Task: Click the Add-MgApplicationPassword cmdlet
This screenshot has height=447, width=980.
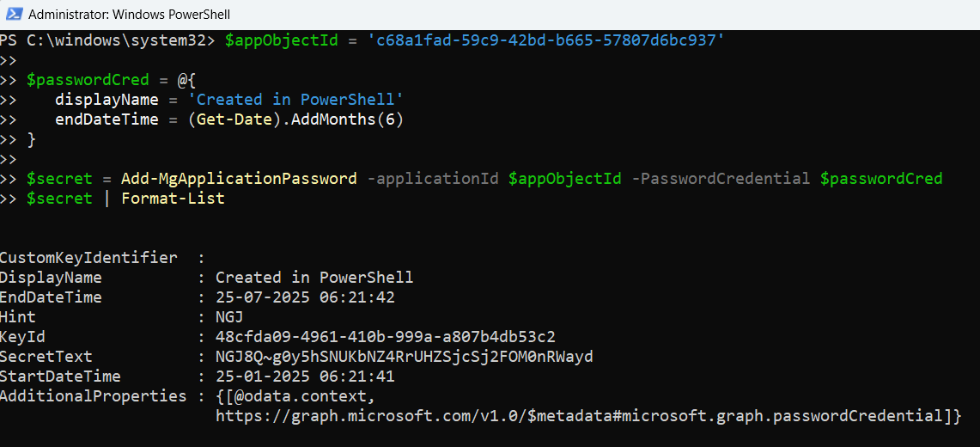Action: tap(239, 179)
